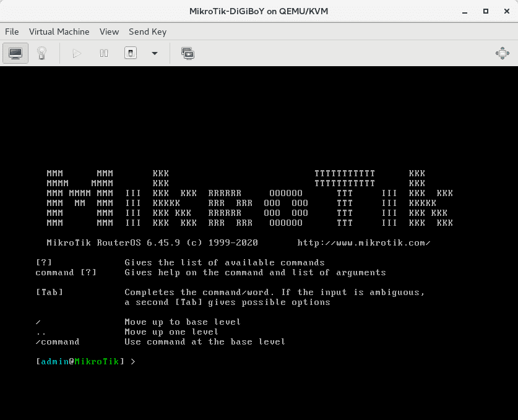Switch to fullscreen view icon

point(503,53)
